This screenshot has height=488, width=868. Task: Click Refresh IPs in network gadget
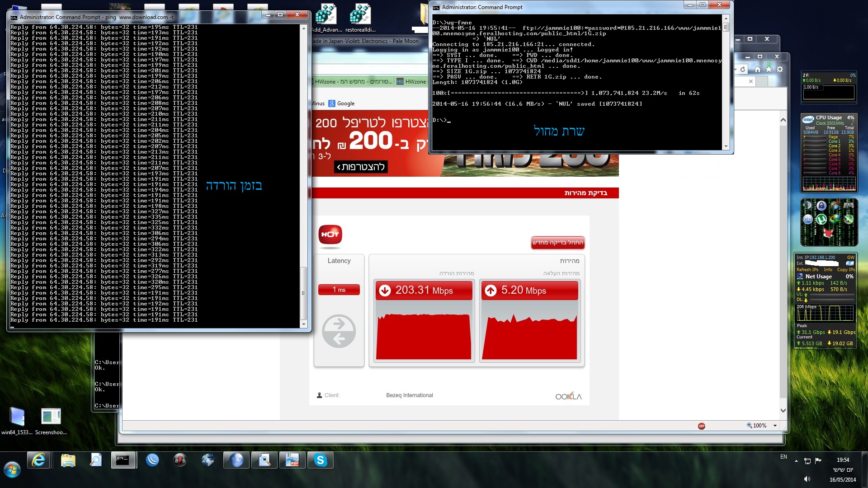pos(807,270)
